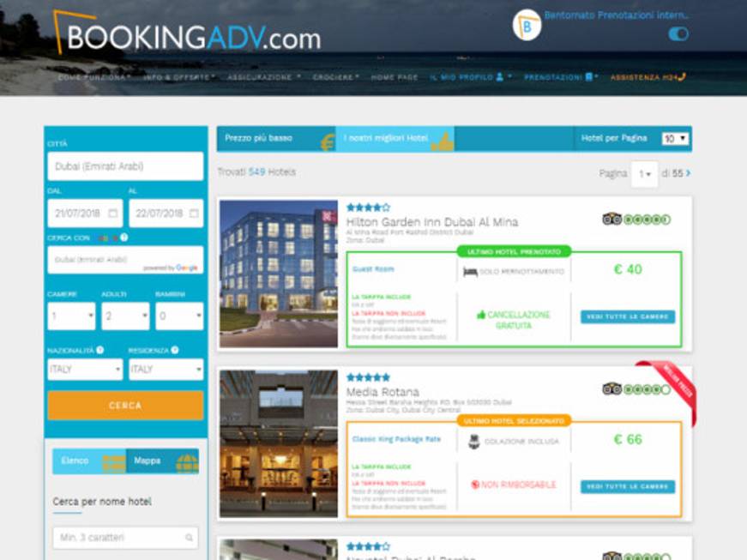
Task: Open the Assicurazione menu
Action: point(263,77)
